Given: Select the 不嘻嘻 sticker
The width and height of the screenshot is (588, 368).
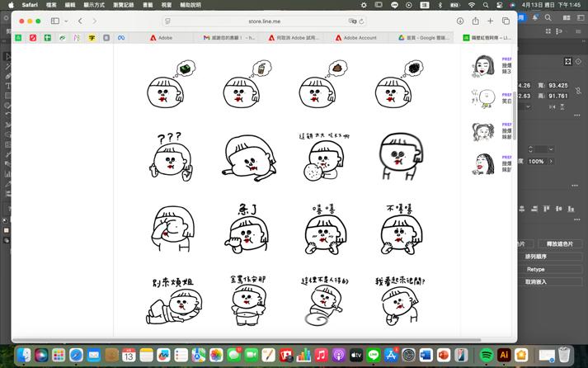Looking at the screenshot, I should 401,229.
